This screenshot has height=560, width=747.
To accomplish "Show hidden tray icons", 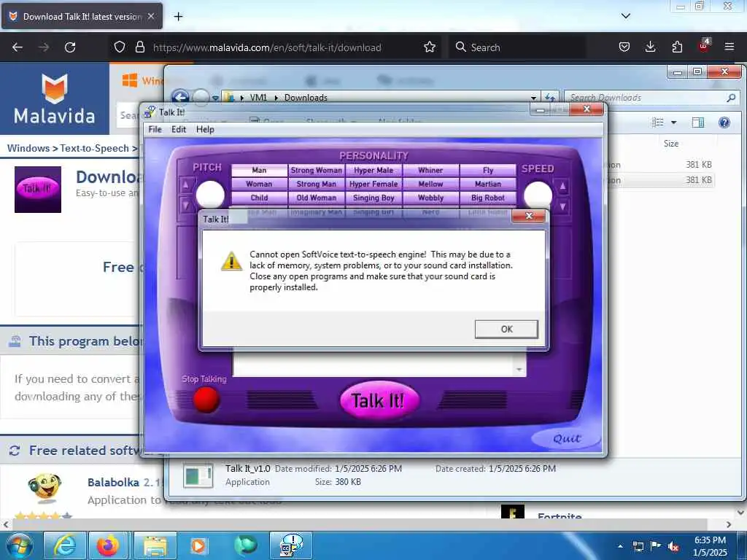I will pos(620,546).
